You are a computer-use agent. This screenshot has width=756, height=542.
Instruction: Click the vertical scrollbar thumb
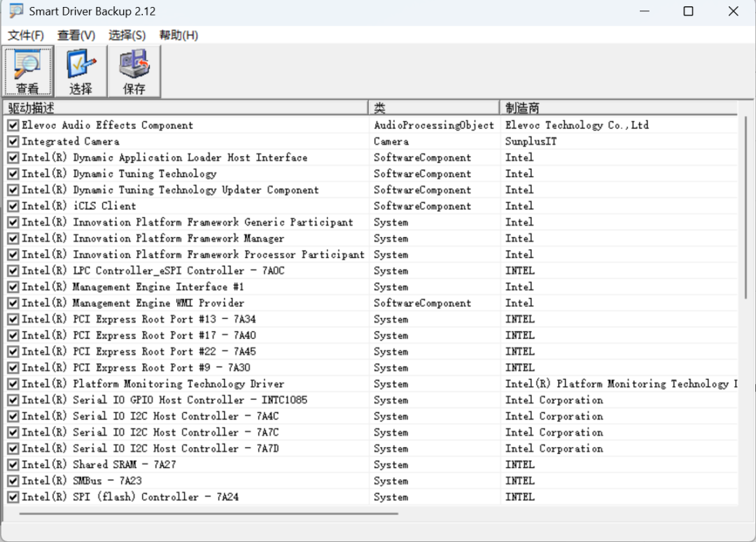(x=746, y=207)
